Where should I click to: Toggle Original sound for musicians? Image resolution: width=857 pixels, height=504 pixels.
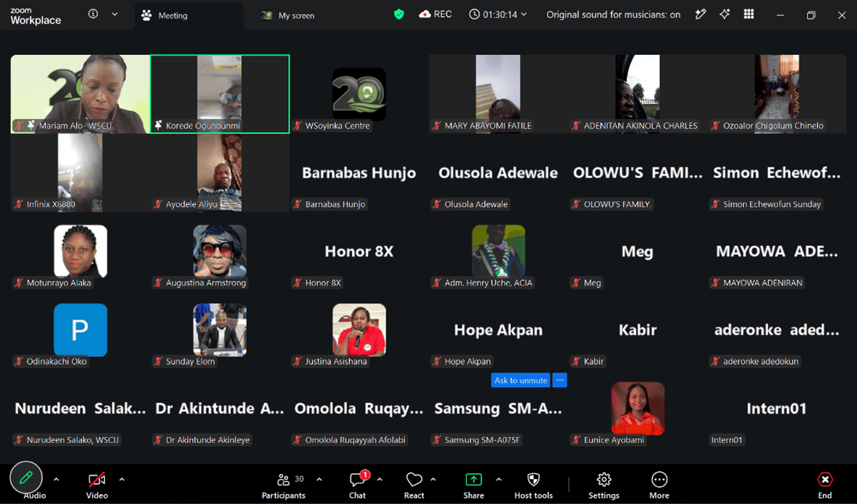click(x=613, y=14)
